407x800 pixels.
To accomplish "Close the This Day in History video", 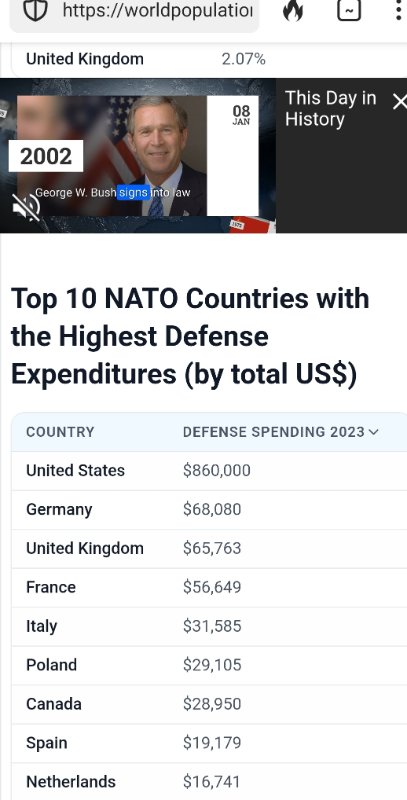I will tap(399, 102).
